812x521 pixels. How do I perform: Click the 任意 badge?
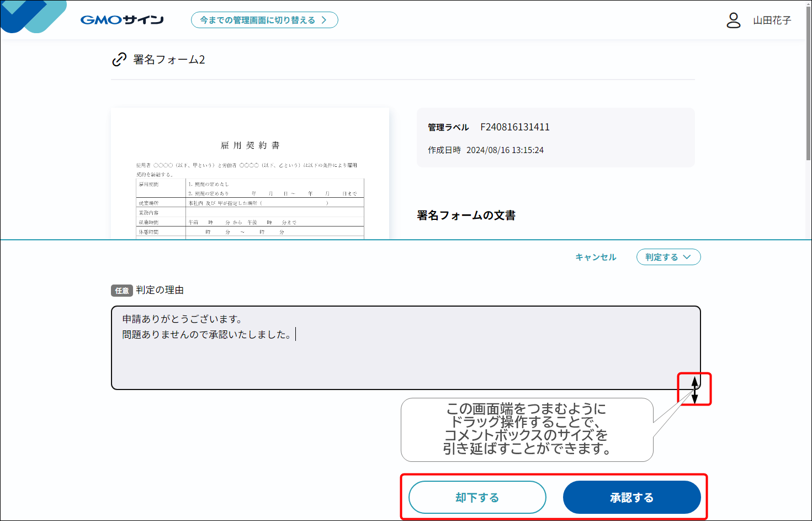point(122,291)
